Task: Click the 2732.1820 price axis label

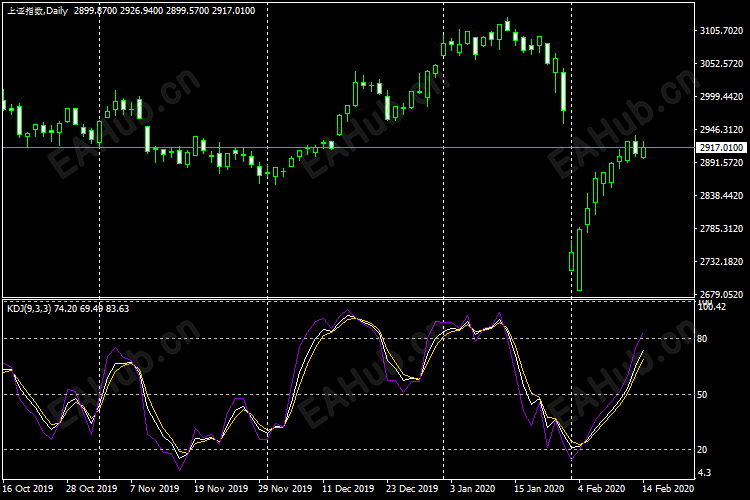Action: click(721, 262)
